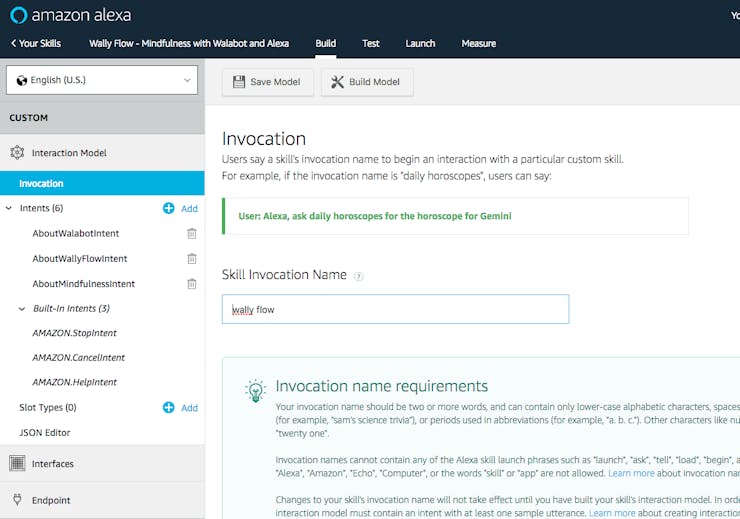This screenshot has width=740, height=519.
Task: Click the Amazon Alexa logo
Action: (x=71, y=15)
